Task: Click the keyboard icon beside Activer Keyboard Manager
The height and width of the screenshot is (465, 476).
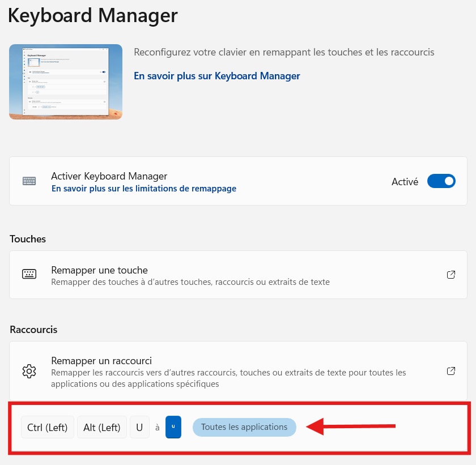Action: point(29,181)
